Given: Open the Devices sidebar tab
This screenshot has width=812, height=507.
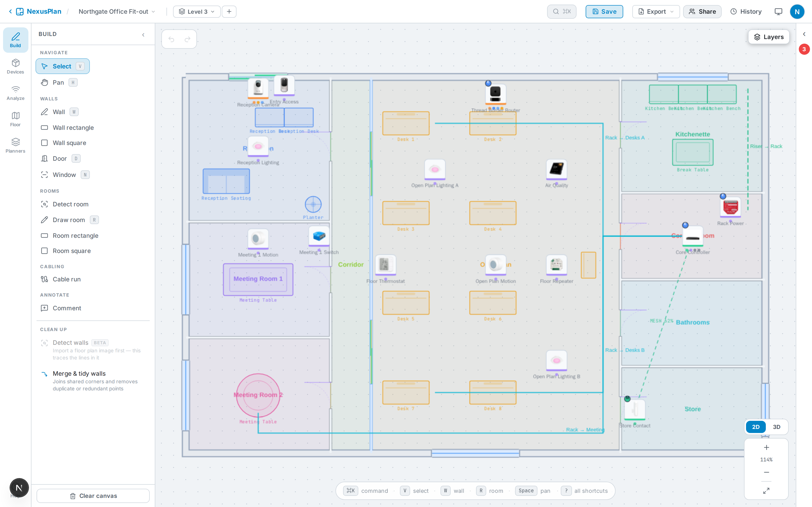Looking at the screenshot, I should 15,66.
